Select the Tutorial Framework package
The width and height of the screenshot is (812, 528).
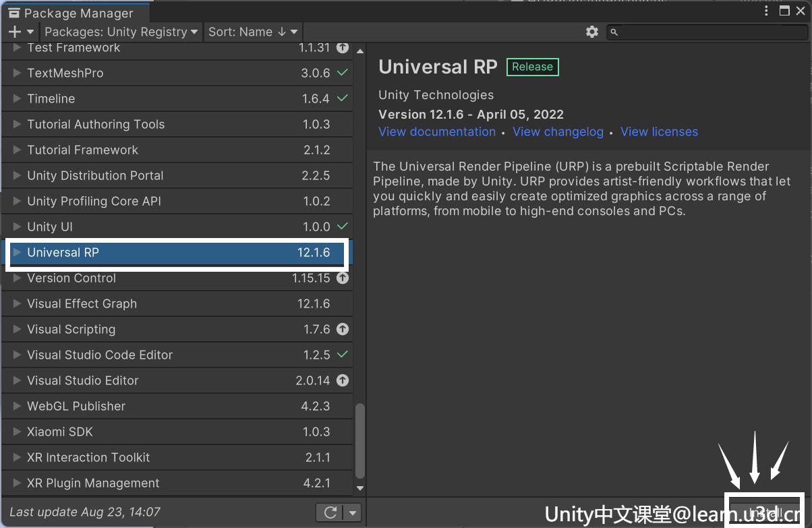pos(177,150)
